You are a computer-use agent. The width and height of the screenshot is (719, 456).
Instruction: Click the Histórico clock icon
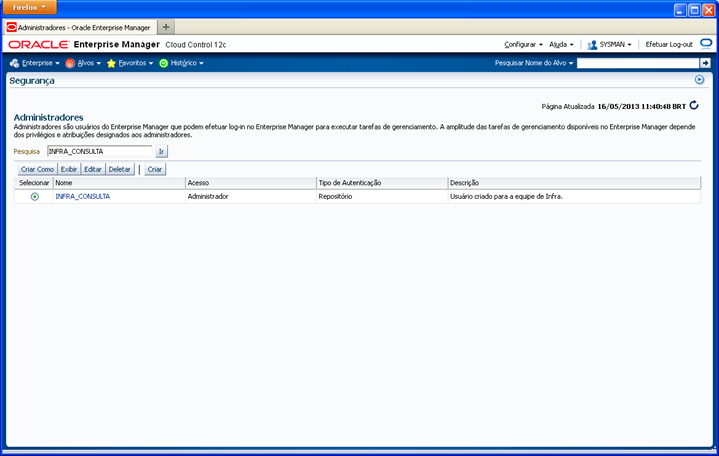[x=164, y=63]
